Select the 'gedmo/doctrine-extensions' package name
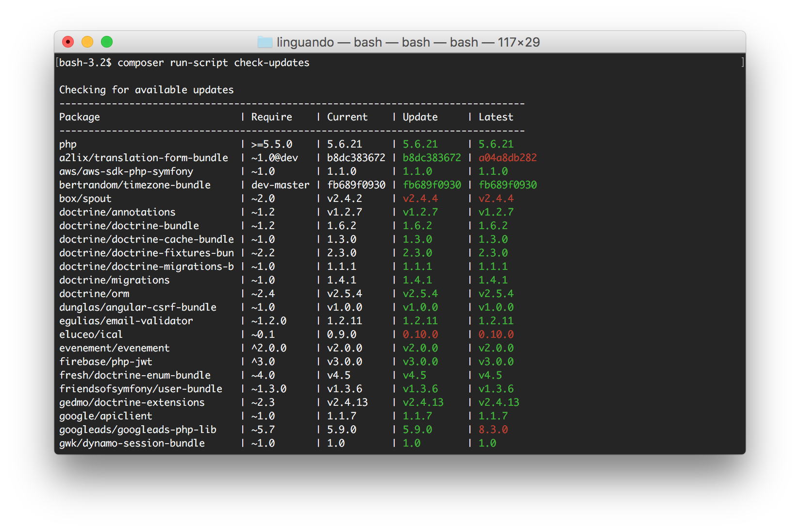Viewport: 800px width, 532px height. pos(132,402)
